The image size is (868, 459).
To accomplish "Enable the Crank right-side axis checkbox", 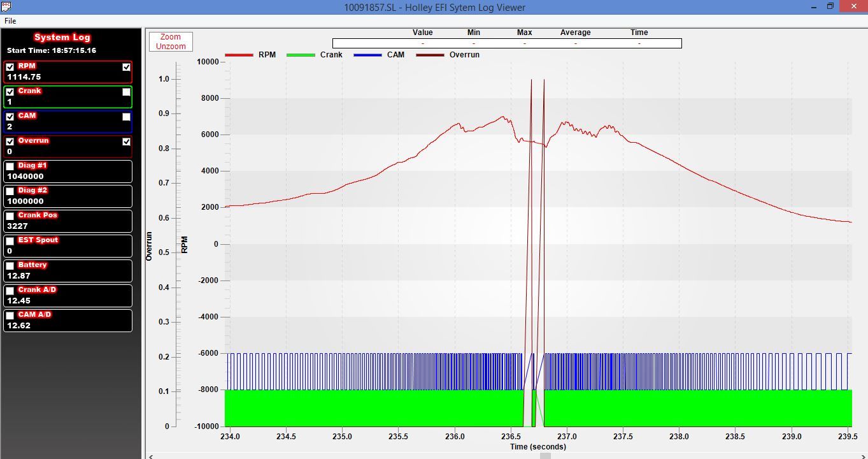I will (x=126, y=92).
